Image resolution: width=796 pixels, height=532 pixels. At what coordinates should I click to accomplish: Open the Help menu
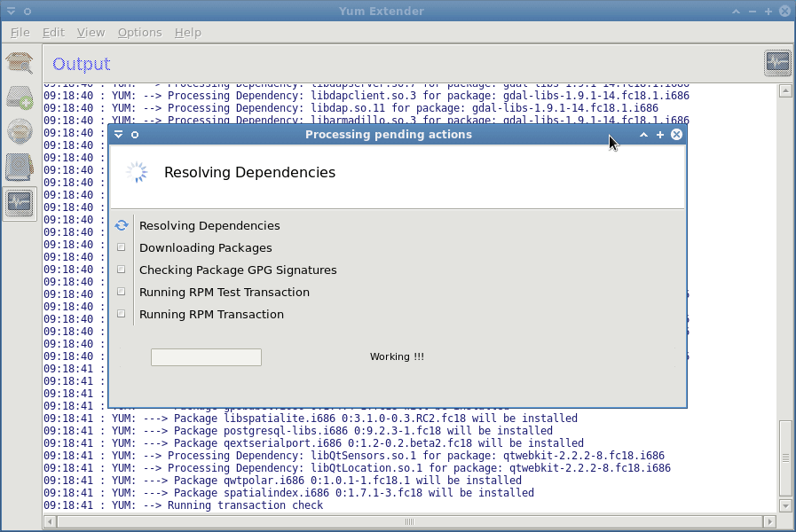188,33
